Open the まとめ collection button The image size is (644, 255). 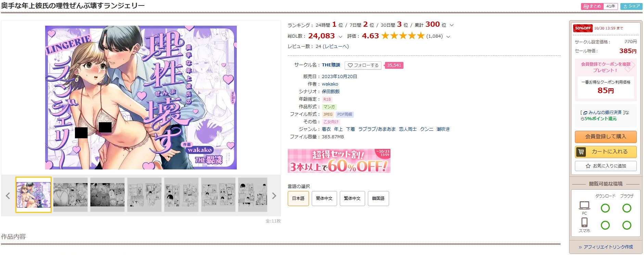pyautogui.click(x=599, y=6)
